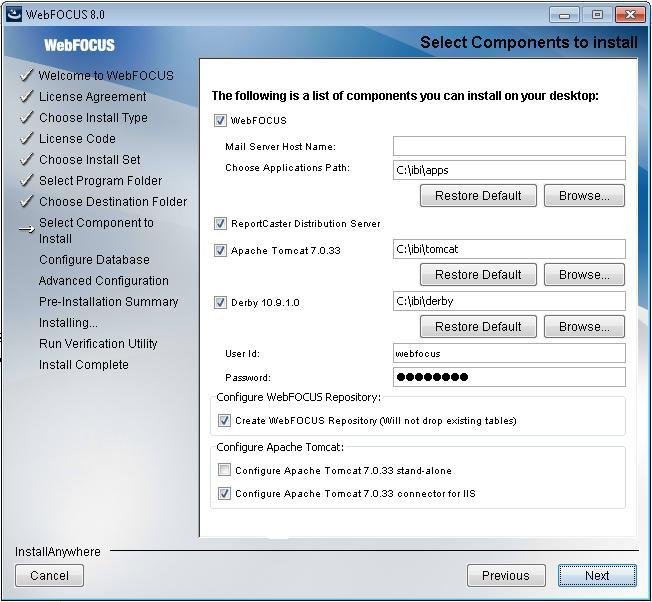Screen dimensions: 652x602
Task: Browse for the Derby folder
Action: click(584, 327)
